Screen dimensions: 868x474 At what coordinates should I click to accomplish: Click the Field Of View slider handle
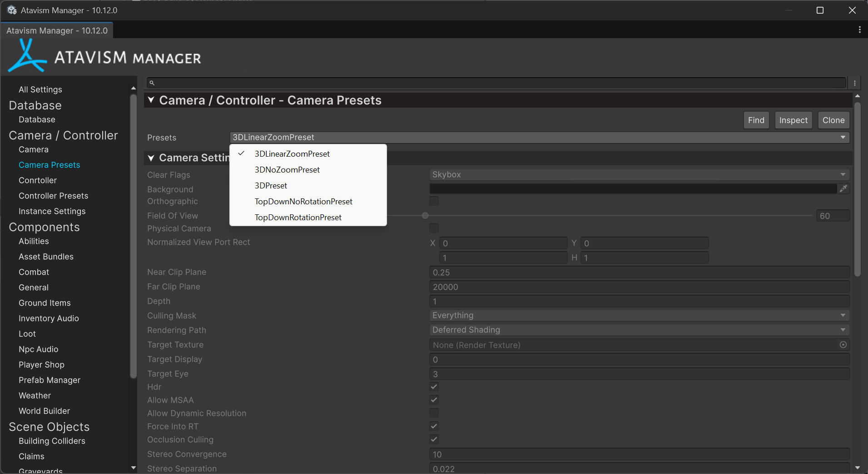point(425,216)
